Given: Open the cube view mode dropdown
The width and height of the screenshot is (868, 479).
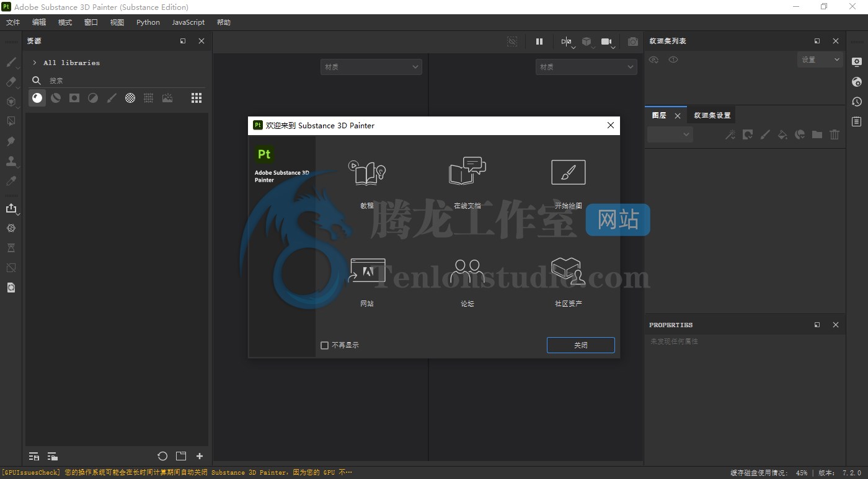Looking at the screenshot, I should click(588, 43).
